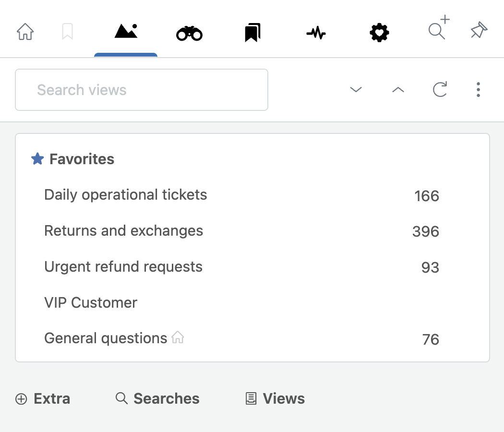Open the binoculars tab
The height and width of the screenshot is (432, 504).
pos(189,33)
